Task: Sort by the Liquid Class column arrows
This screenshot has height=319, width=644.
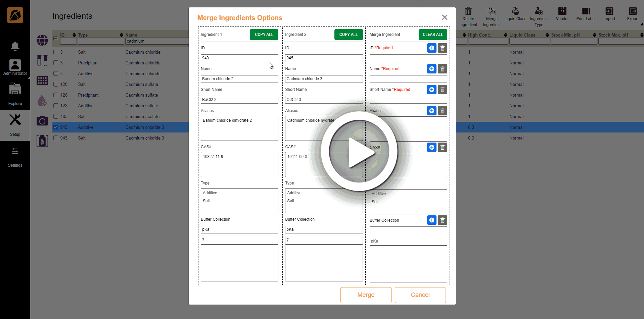Action: coord(547,35)
